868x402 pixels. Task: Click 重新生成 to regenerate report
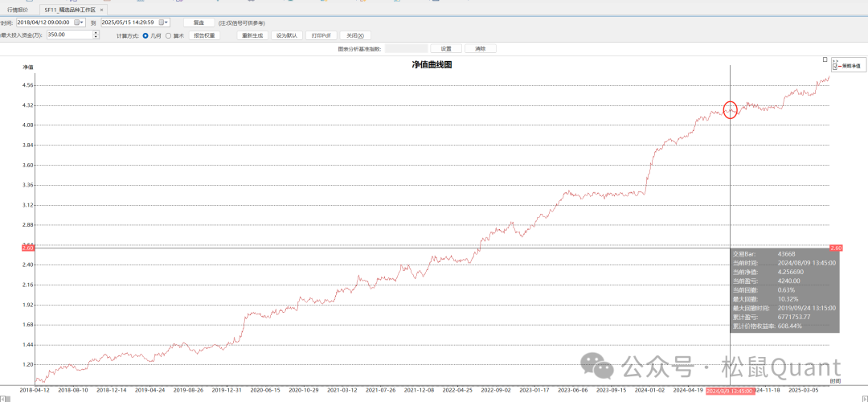point(252,35)
